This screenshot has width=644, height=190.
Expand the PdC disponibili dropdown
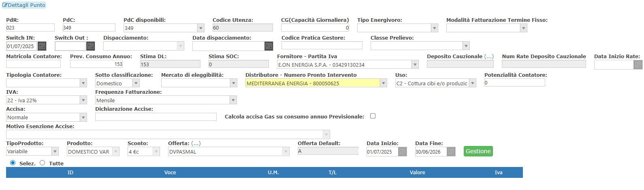pyautogui.click(x=200, y=28)
